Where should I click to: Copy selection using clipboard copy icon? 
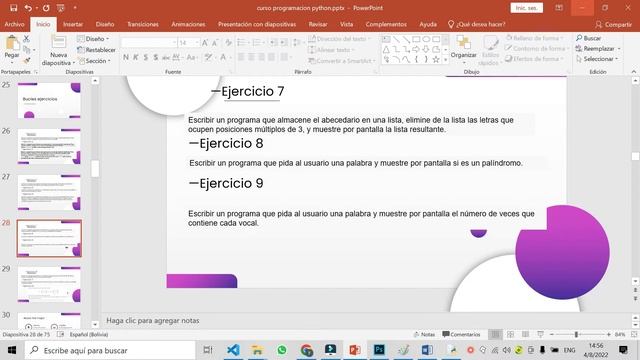(27, 50)
